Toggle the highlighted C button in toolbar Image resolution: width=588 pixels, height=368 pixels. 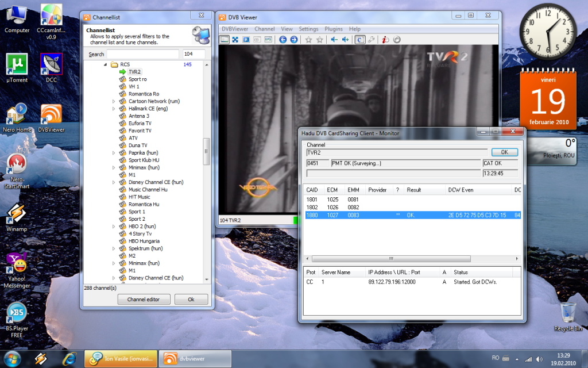click(359, 40)
